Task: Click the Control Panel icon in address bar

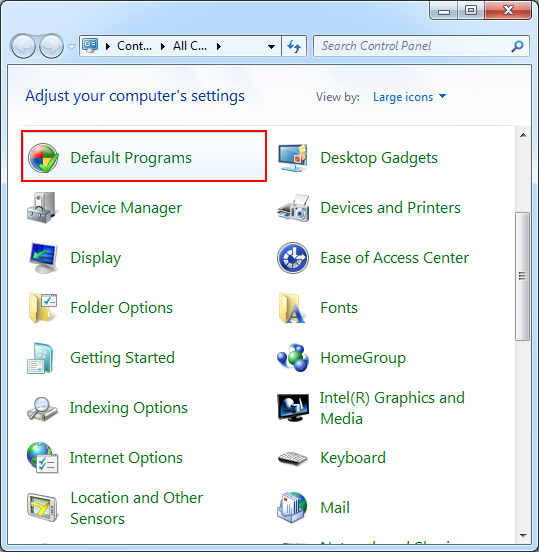Action: coord(90,46)
